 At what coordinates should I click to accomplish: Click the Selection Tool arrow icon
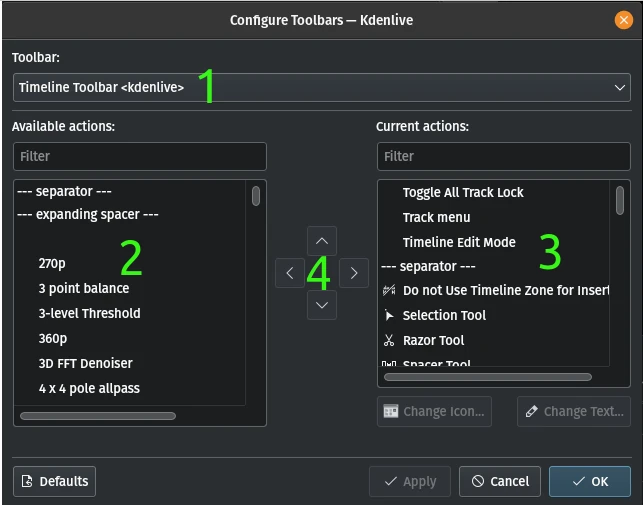[x=389, y=315]
